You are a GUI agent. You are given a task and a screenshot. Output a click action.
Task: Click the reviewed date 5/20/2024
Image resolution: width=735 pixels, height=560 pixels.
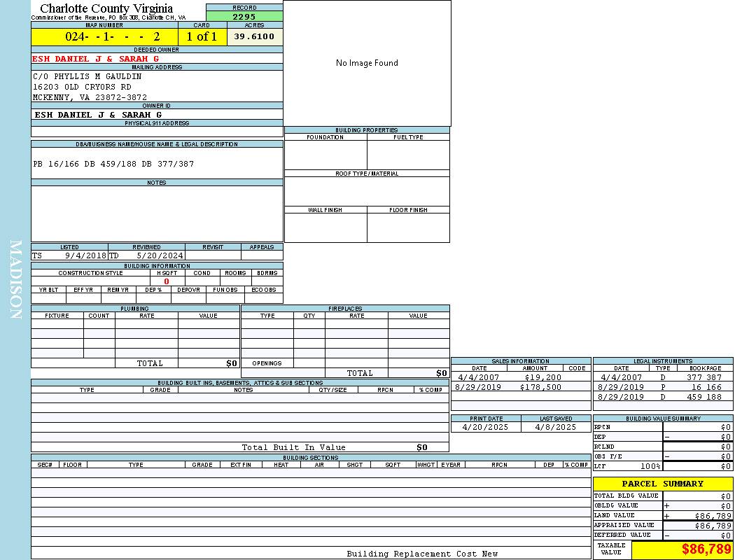coord(160,255)
